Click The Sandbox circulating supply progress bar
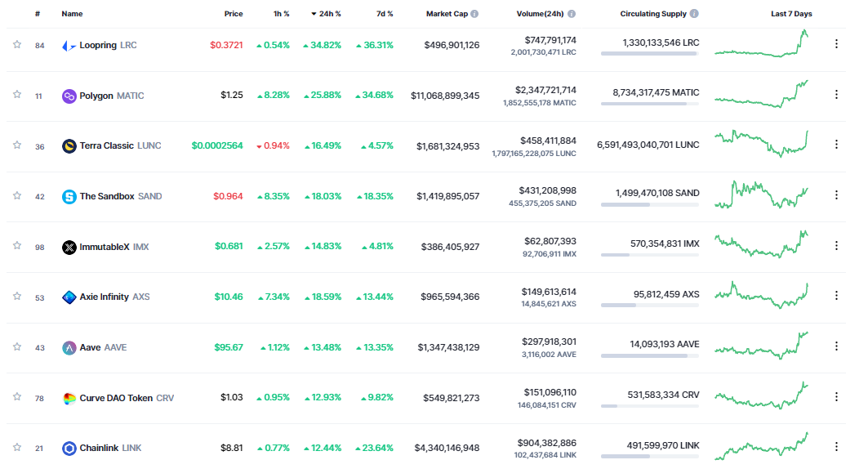Image resolution: width=868 pixels, height=469 pixels. click(x=650, y=205)
